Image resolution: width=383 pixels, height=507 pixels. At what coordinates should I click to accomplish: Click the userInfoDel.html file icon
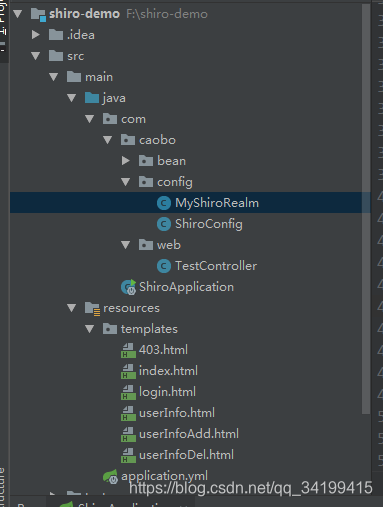click(x=128, y=455)
